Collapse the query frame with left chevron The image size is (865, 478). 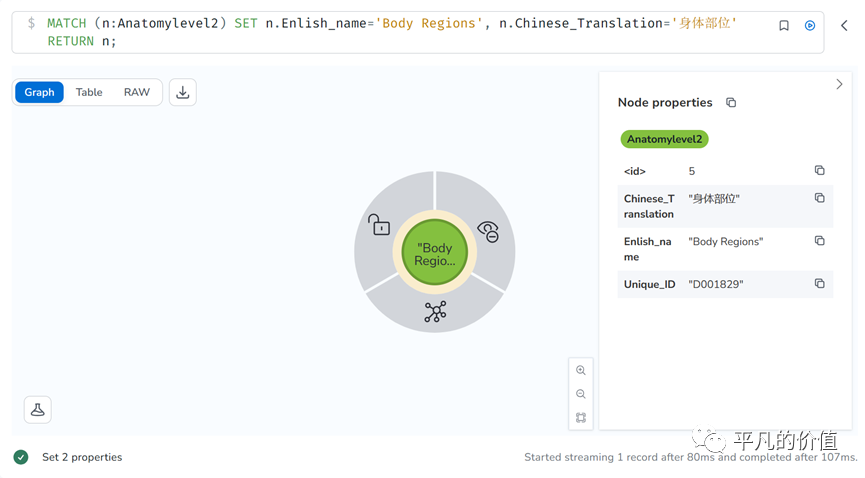(844, 26)
